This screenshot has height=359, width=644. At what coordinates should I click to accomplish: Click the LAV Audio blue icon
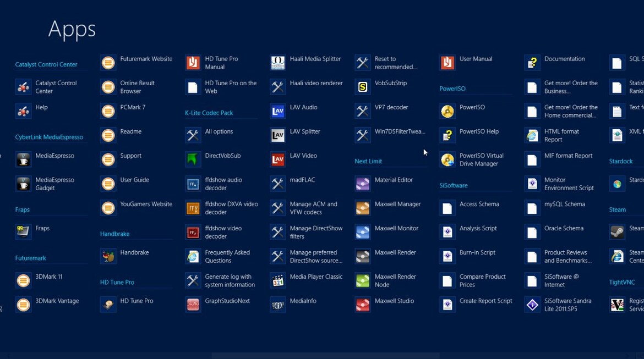pos(278,111)
